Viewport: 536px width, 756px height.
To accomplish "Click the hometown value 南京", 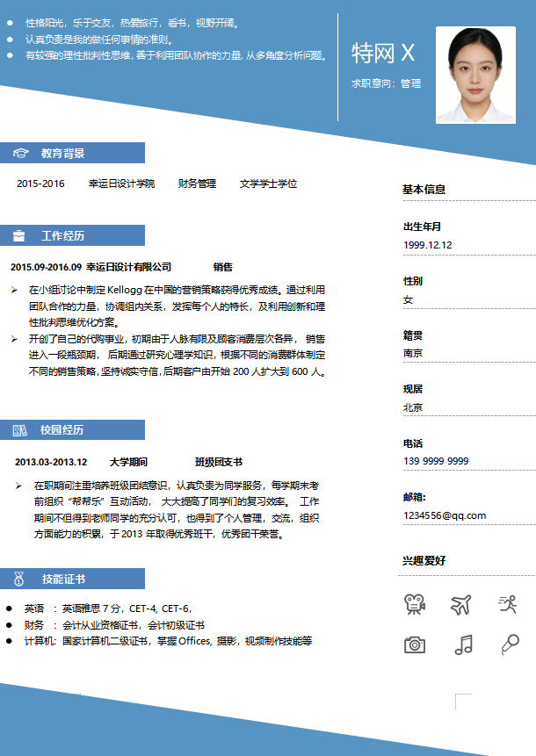I will [413, 353].
